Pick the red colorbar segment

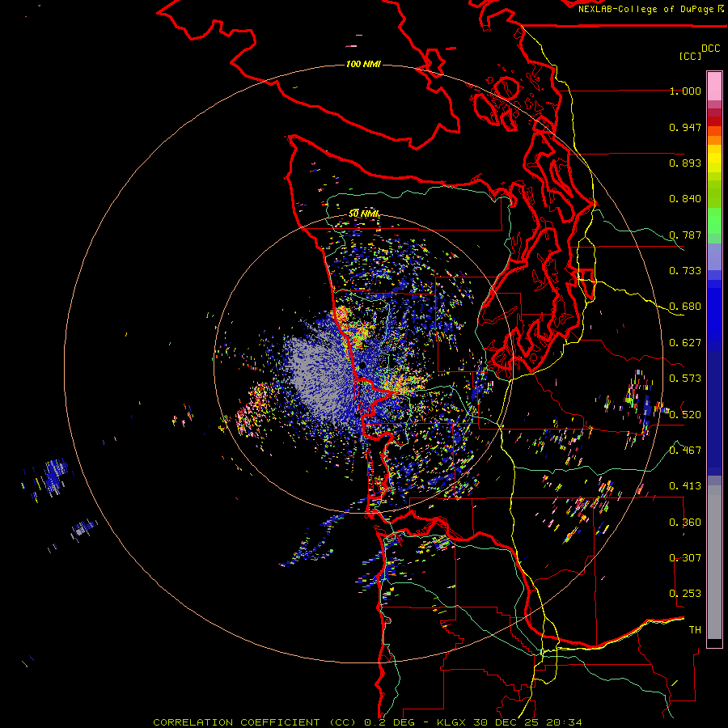click(x=714, y=121)
